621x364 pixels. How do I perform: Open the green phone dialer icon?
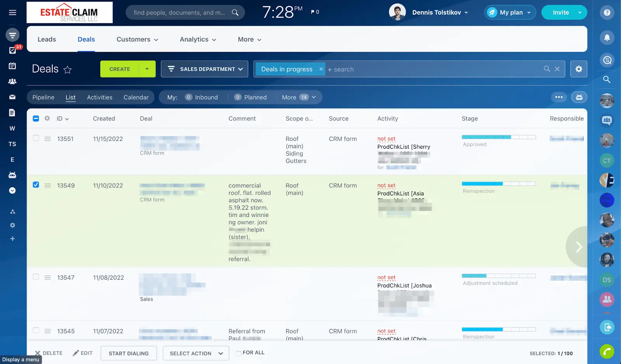(x=607, y=352)
